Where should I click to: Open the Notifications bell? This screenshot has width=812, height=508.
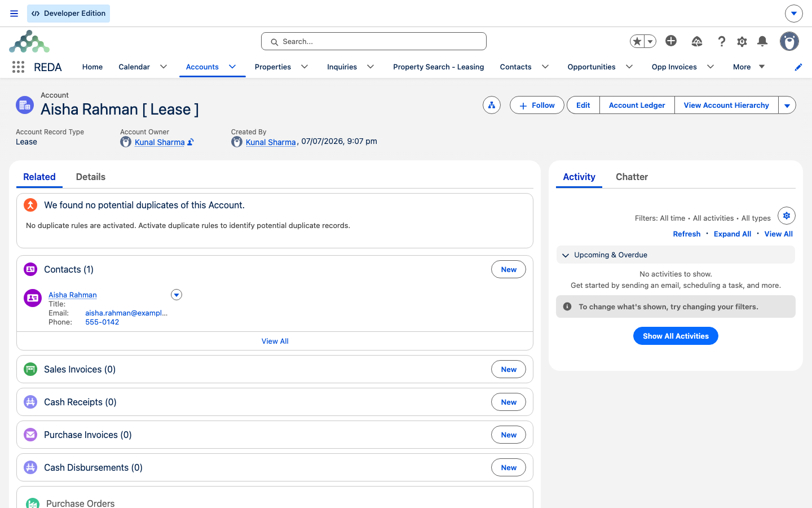point(762,41)
